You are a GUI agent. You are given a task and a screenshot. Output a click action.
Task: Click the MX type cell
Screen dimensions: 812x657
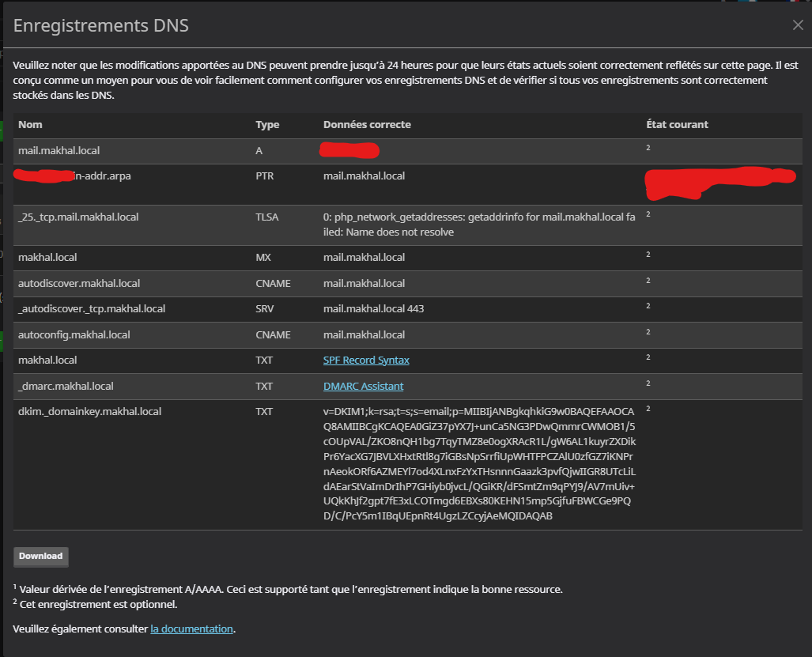point(263,257)
